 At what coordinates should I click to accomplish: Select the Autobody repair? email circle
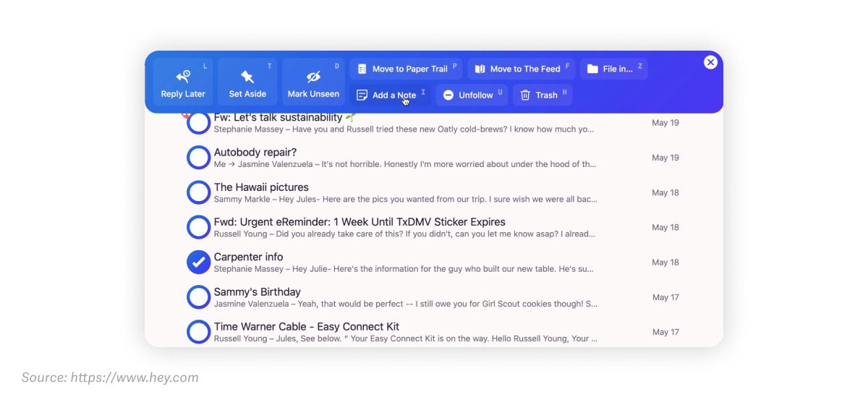coord(198,158)
